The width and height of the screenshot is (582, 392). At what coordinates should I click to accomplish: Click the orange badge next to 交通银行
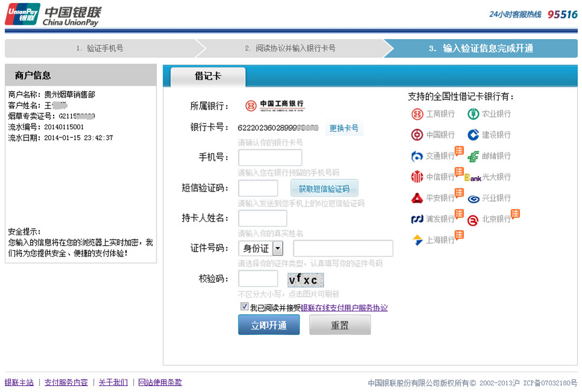click(459, 151)
